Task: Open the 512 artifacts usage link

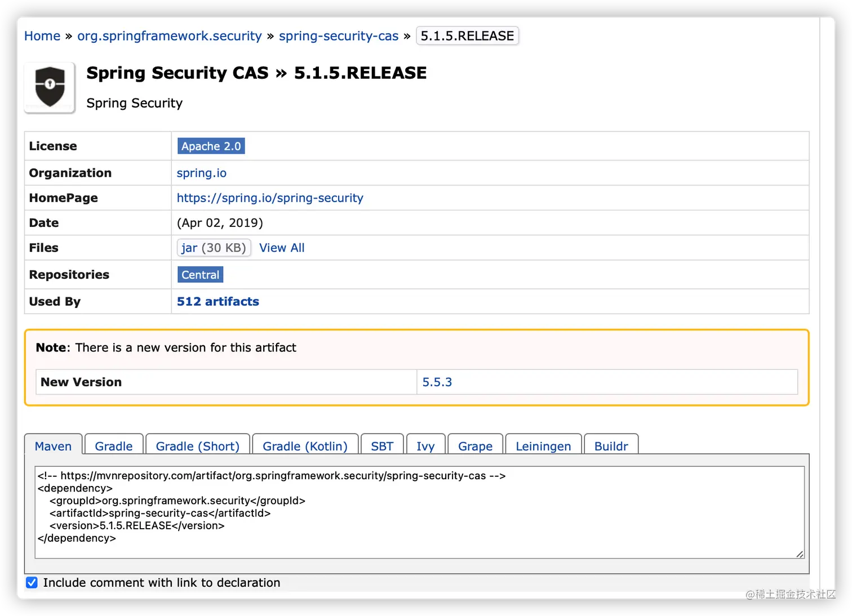Action: point(218,301)
